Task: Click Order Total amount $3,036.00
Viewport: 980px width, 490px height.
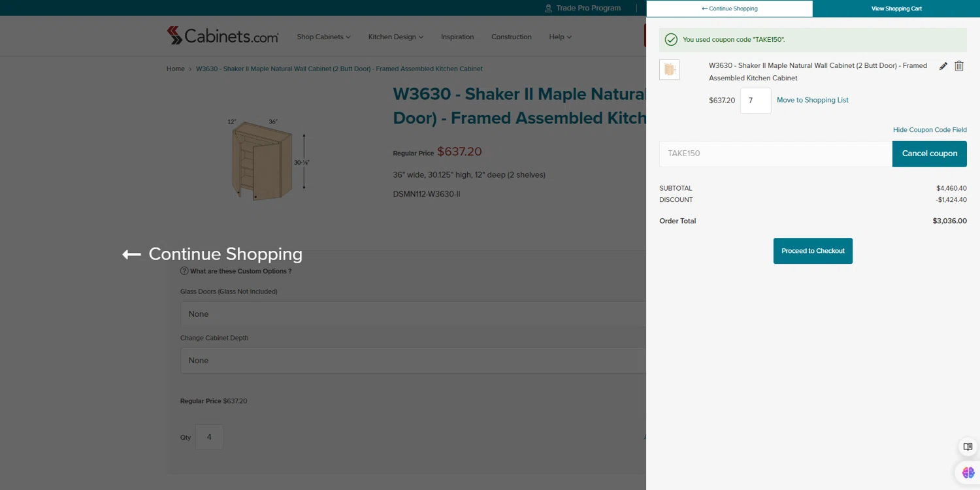Action: tap(949, 221)
